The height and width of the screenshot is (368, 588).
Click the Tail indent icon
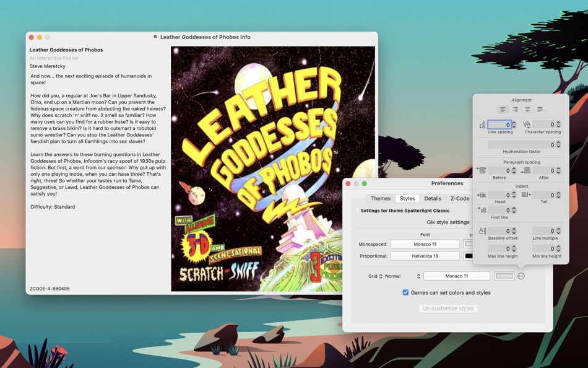click(x=527, y=195)
